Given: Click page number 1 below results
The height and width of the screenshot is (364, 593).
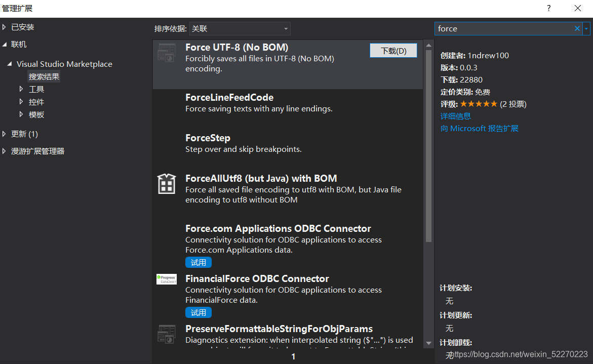Looking at the screenshot, I should tap(293, 356).
